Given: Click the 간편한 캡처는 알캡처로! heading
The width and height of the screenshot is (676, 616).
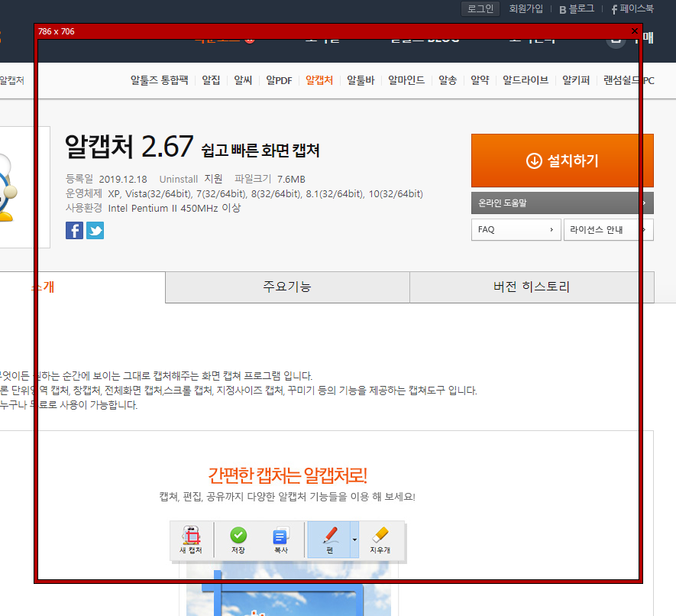Looking at the screenshot, I should [x=287, y=475].
